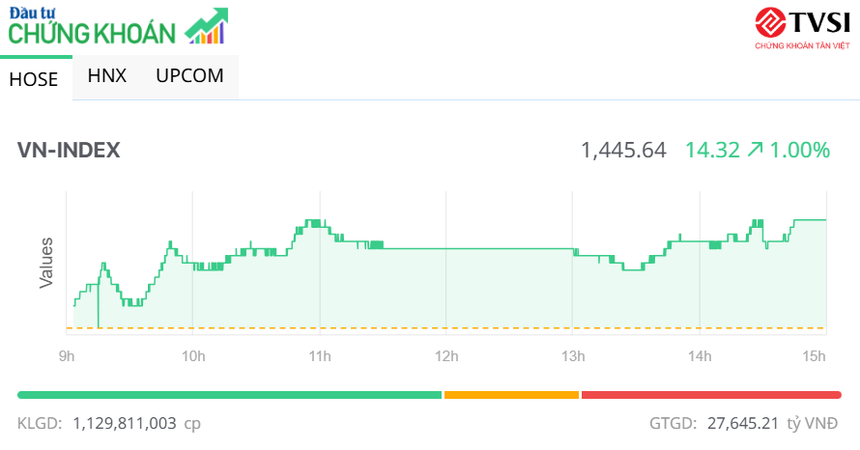This screenshot has width=860, height=450.
Task: Click the 1.00% percentage change
Action: pos(800,151)
